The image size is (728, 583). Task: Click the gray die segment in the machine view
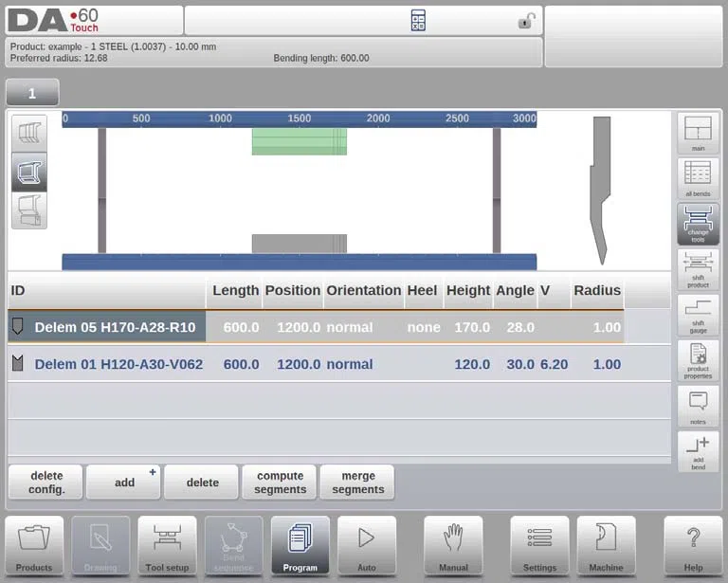pos(300,244)
